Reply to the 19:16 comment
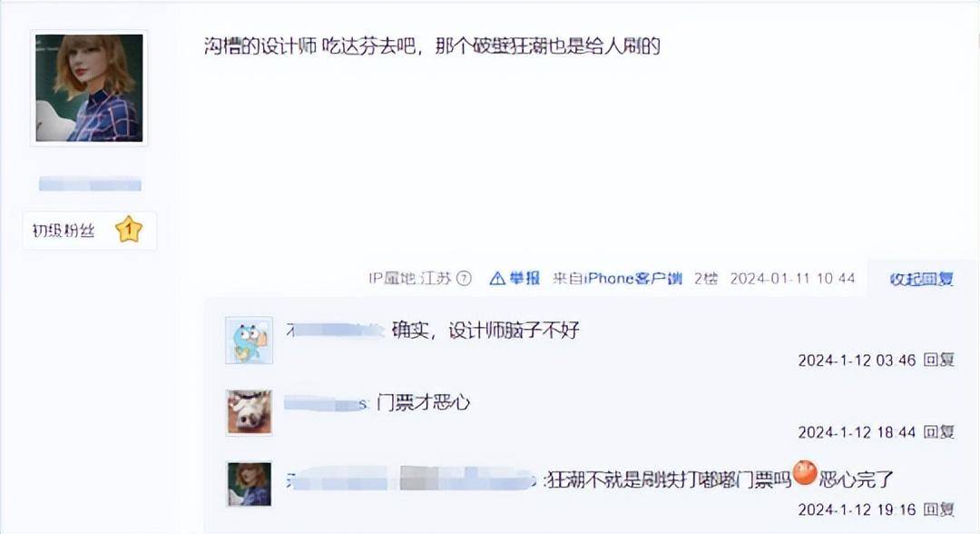 (x=939, y=509)
